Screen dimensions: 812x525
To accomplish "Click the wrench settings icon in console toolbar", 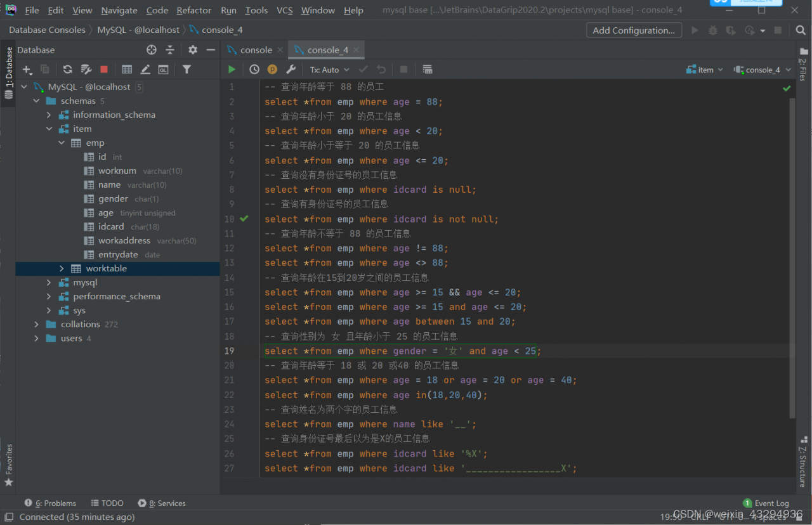I will (291, 70).
